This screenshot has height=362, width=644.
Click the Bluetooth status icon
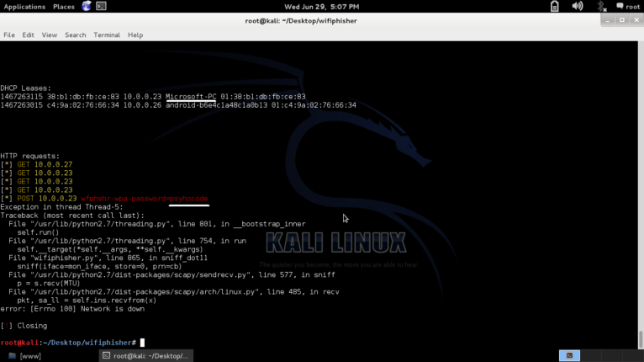pyautogui.click(x=601, y=6)
